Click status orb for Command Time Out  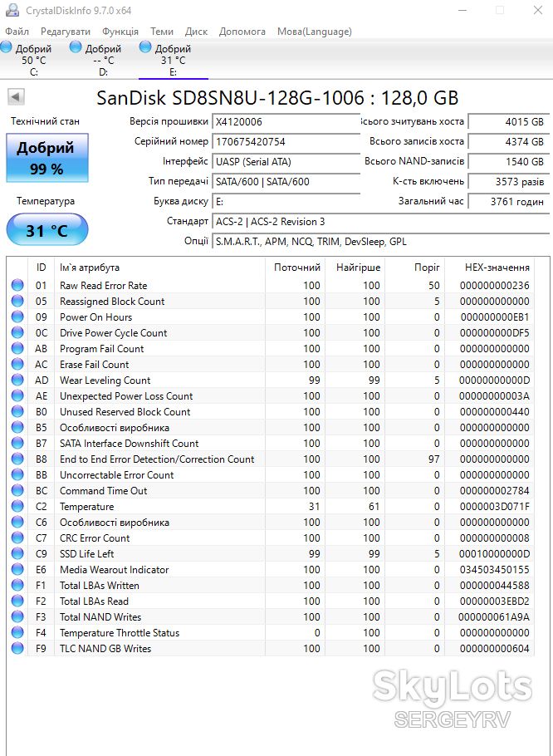pos(17,490)
